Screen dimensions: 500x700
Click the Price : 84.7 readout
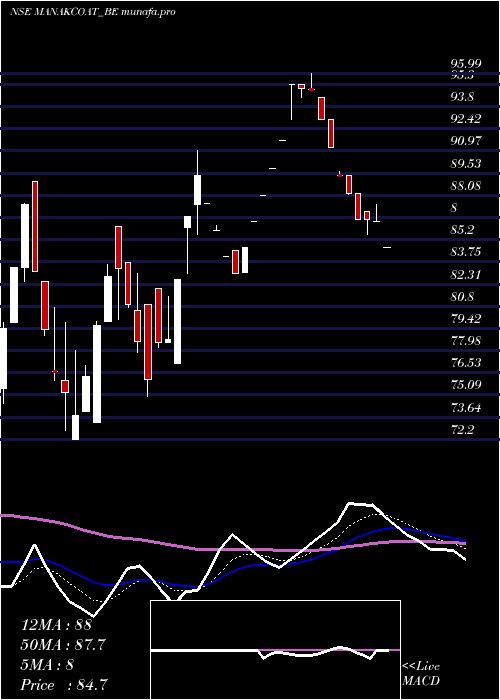click(64, 685)
